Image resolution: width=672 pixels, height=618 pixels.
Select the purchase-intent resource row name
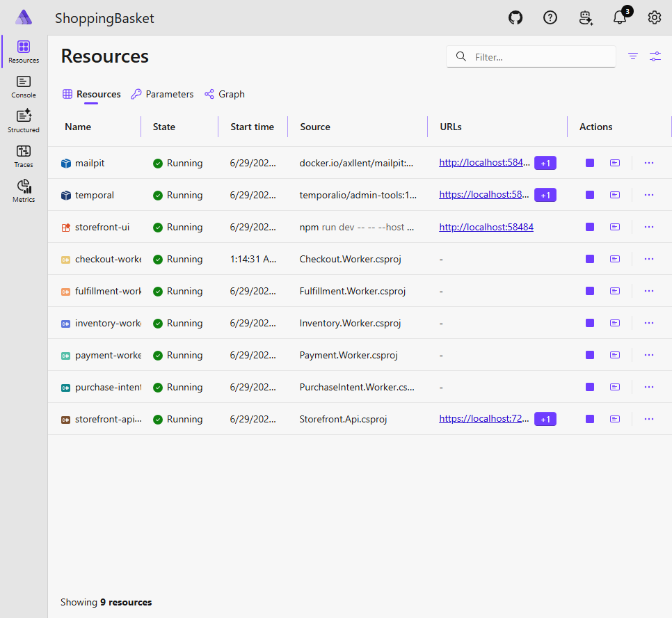(108, 387)
